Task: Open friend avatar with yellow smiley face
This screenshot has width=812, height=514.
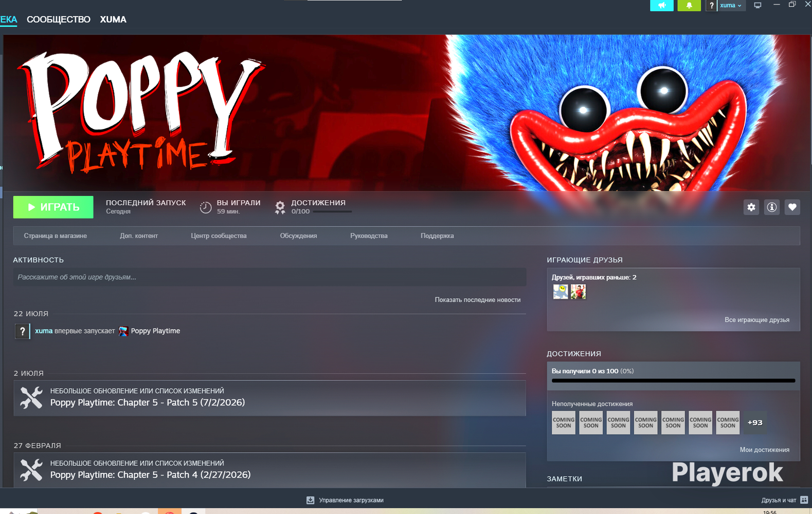Action: click(561, 292)
